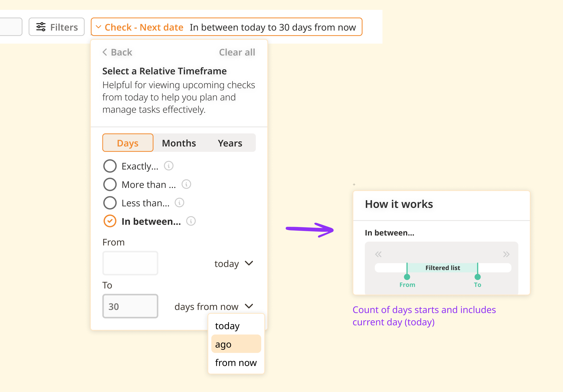The width and height of the screenshot is (563, 392).
Task: Click the info icon beside Exactly
Action: coord(169,166)
